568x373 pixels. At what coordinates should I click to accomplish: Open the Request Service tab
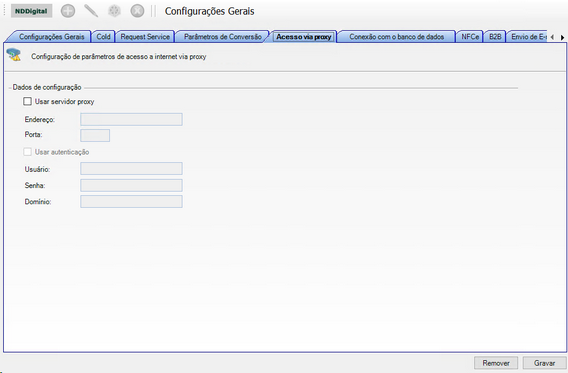[145, 37]
